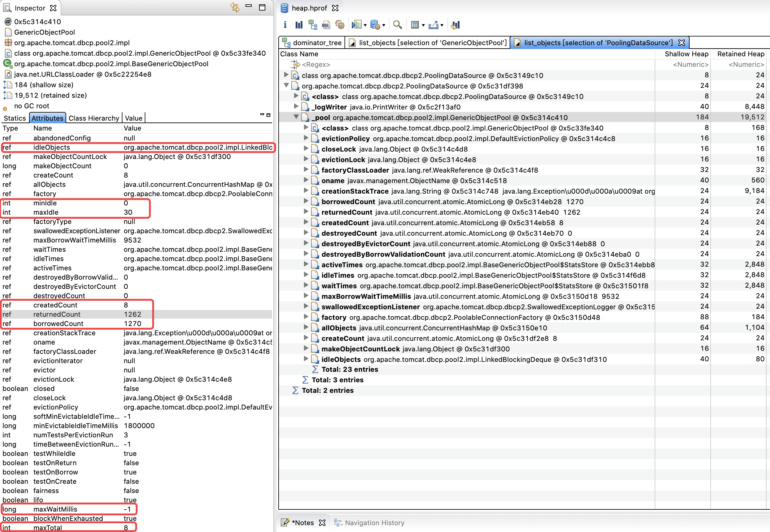Click the green superclass icon for BaseGenericObjectPool
This screenshot has width=770, height=532.
(8, 63)
